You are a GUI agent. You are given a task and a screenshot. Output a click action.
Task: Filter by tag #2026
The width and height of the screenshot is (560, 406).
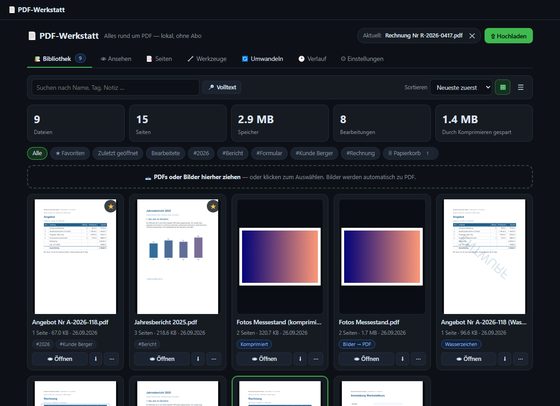pyautogui.click(x=201, y=154)
